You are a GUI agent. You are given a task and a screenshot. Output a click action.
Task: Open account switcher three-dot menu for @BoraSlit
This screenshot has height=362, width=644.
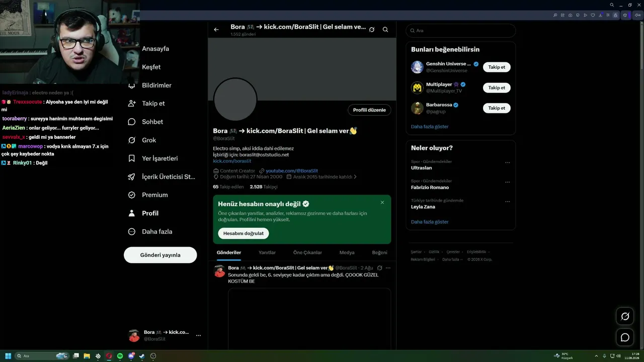198,335
